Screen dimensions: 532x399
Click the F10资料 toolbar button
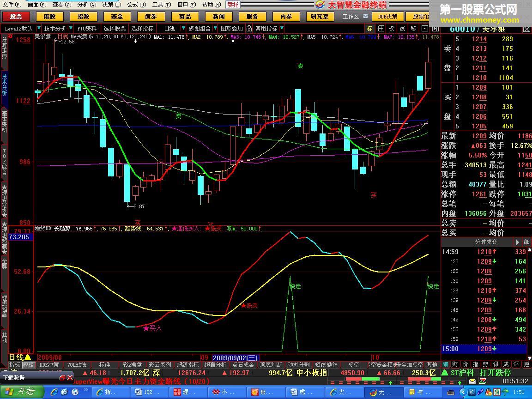(87, 29)
